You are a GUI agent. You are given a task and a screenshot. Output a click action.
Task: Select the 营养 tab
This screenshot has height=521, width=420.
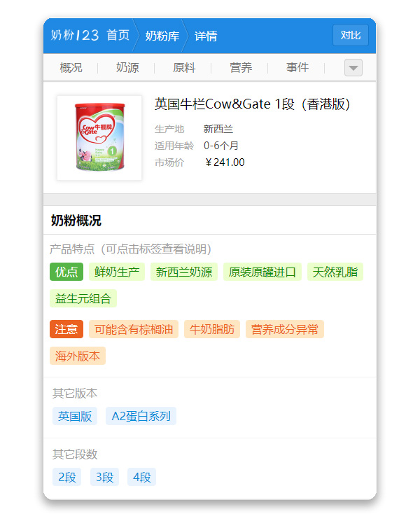(x=241, y=68)
